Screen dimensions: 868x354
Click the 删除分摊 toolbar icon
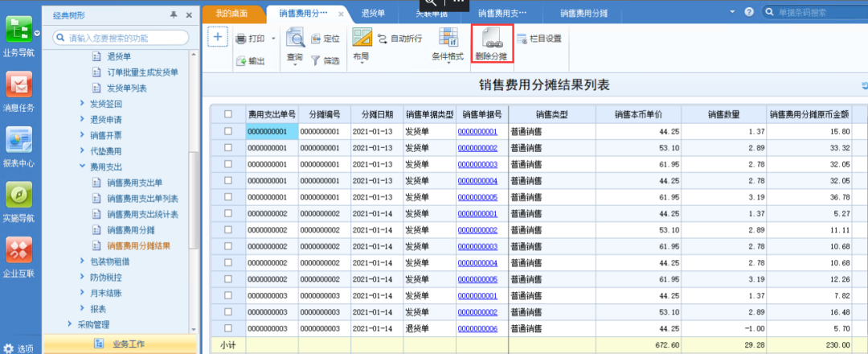(492, 40)
